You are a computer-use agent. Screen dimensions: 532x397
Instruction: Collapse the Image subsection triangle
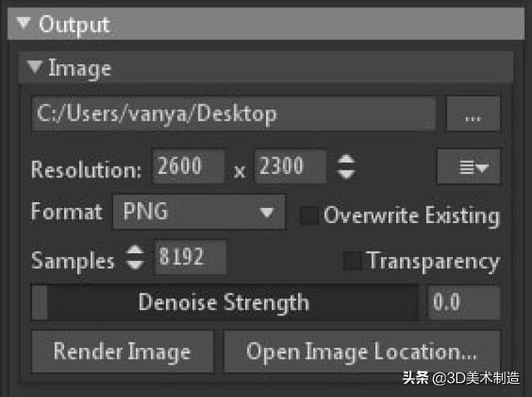coord(34,68)
